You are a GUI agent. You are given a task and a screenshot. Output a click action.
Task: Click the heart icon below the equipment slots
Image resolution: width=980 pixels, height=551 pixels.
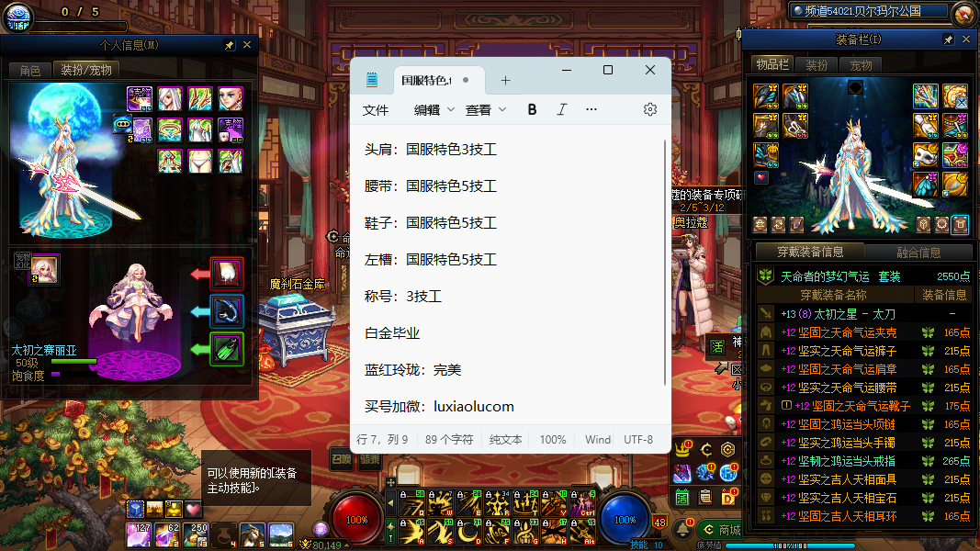pyautogui.click(x=761, y=177)
